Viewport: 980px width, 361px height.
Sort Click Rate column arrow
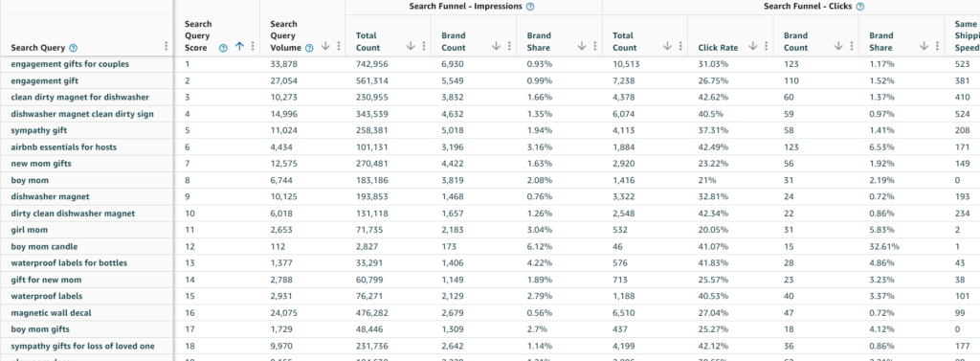tap(753, 46)
